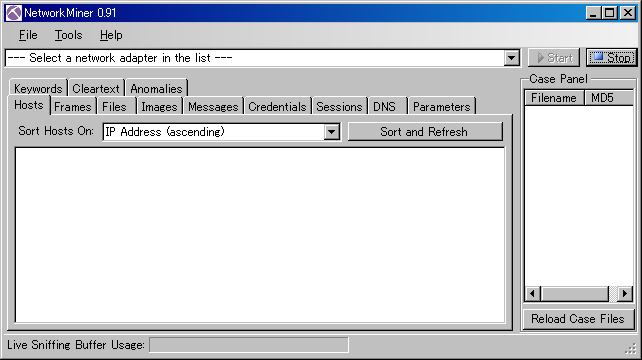Click the MD5 column header in Case Panel
Image resolution: width=642 pixels, height=360 pixels.
coord(608,98)
